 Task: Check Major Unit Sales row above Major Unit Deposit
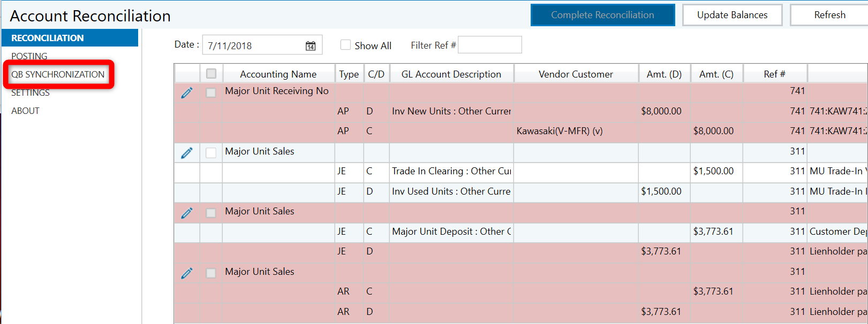click(x=211, y=213)
